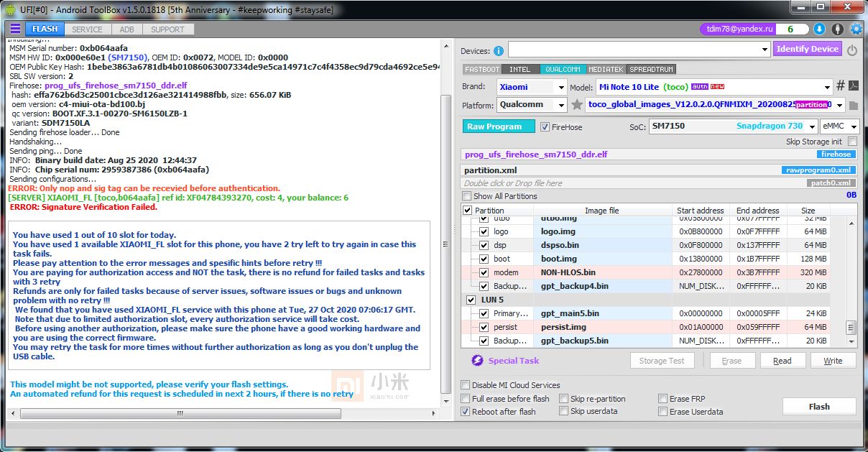Viewport: 868px width, 452px height.
Task: Expand the Model dropdown
Action: click(828, 87)
